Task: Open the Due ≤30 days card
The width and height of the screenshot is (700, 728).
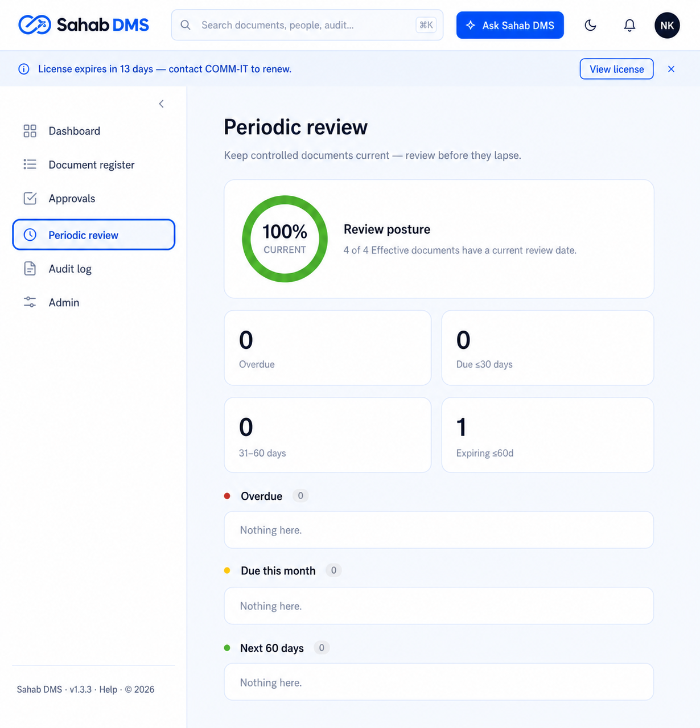Action: point(547,348)
